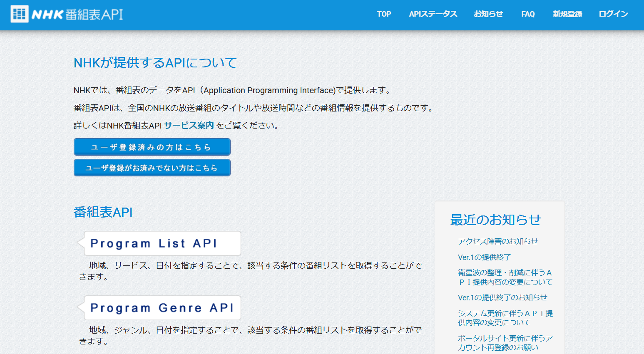
Task: Click the Program Genre API description text
Action: (250, 335)
